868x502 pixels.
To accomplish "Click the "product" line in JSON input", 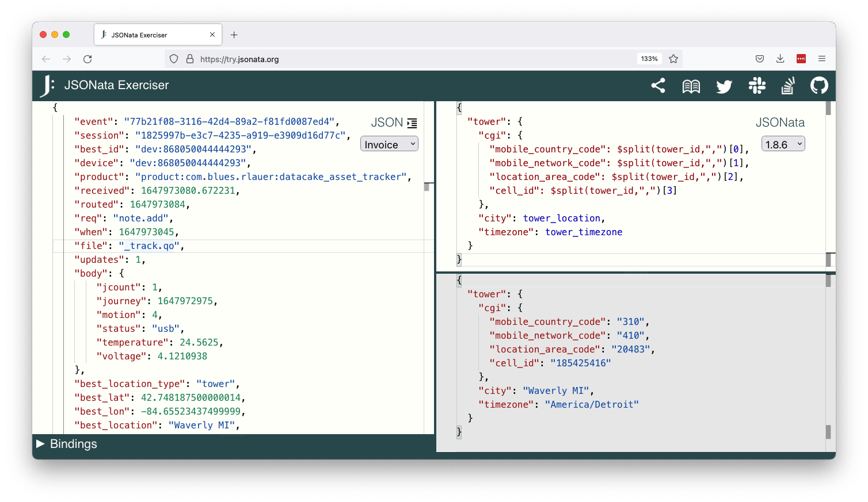I will (x=243, y=177).
